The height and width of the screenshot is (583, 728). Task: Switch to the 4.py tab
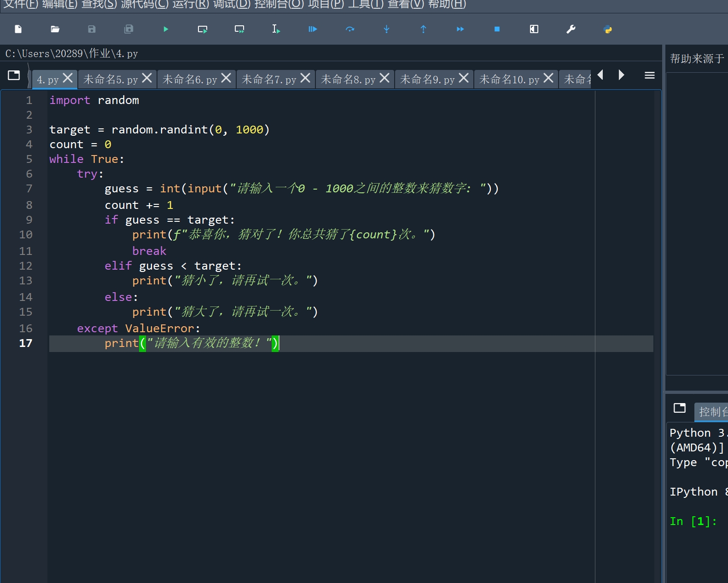[48, 80]
